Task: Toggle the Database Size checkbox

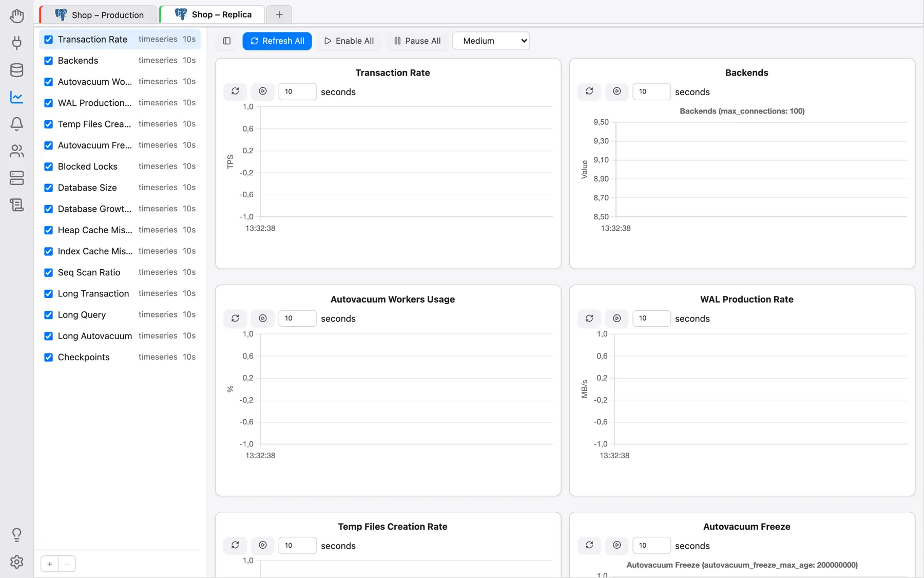Action: tap(49, 188)
